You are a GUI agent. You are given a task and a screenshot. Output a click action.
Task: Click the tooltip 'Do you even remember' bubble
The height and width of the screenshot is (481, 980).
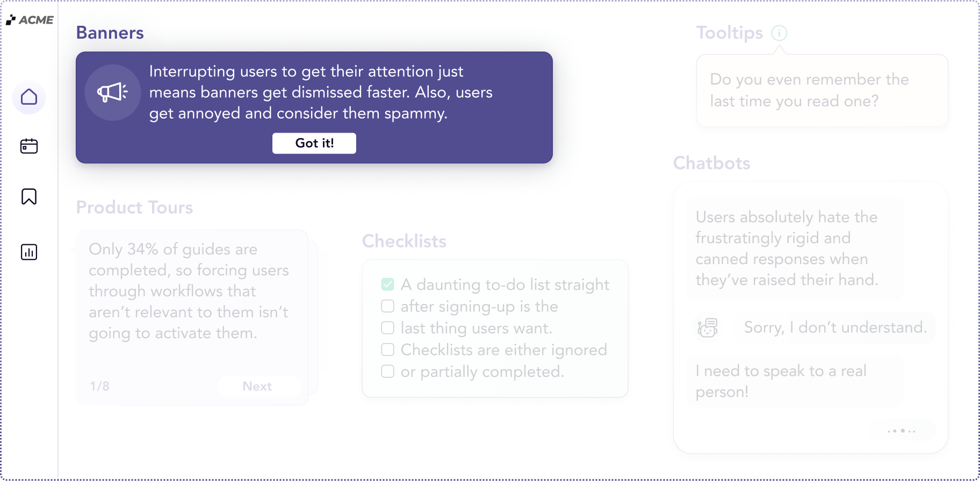pyautogui.click(x=822, y=90)
